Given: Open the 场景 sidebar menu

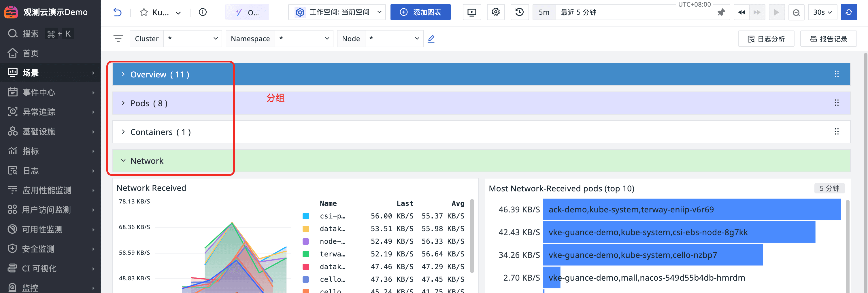Looking at the screenshot, I should pos(50,73).
